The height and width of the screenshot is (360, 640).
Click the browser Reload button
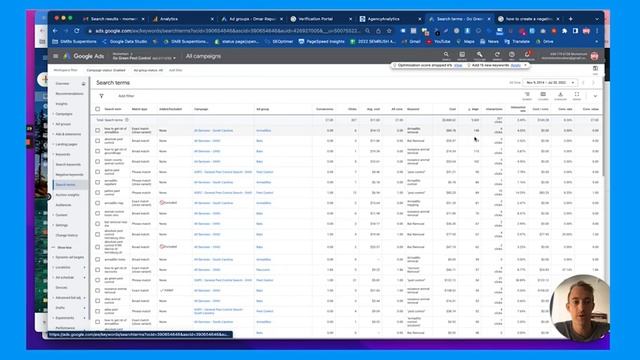(77, 31)
